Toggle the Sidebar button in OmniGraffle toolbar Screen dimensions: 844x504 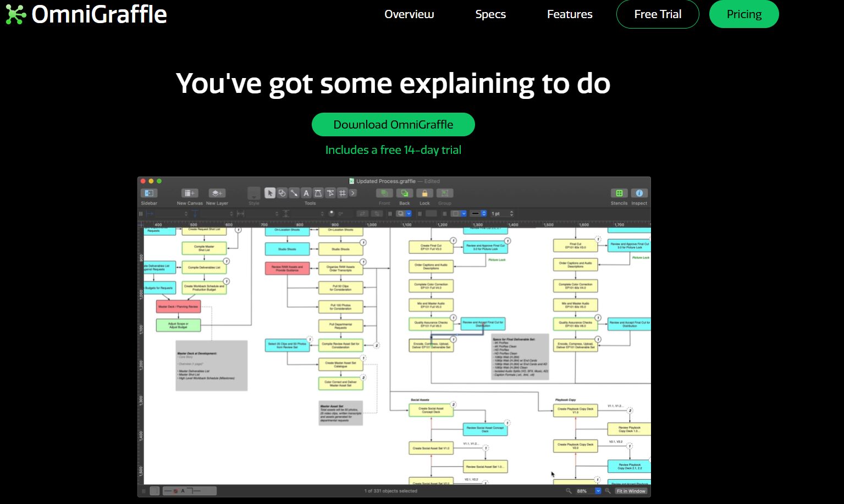[149, 193]
